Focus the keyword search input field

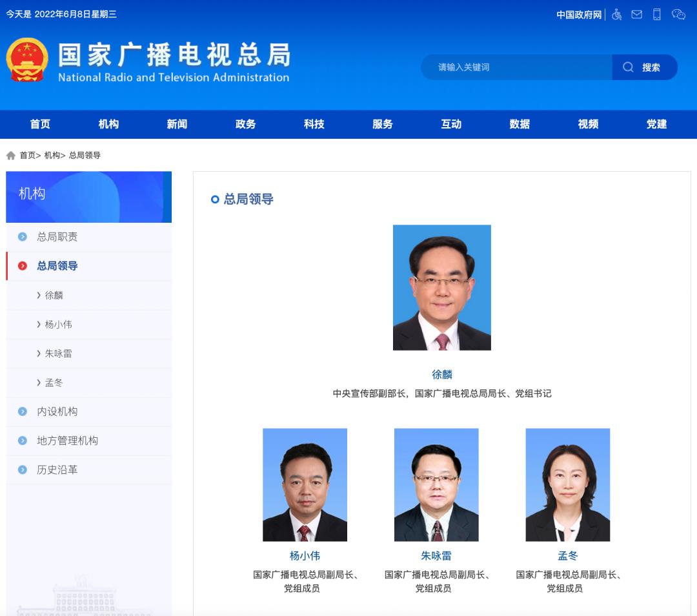pos(516,67)
